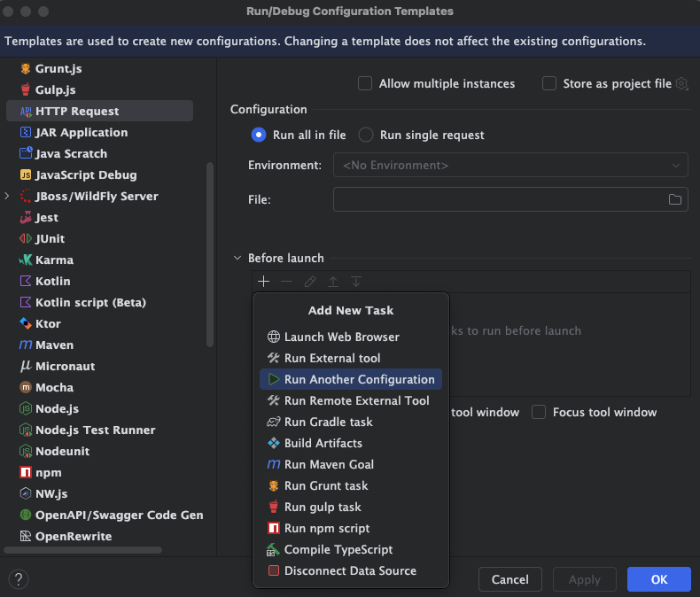Click the npm red icon in sidebar
The height and width of the screenshot is (597, 700).
[x=26, y=472]
